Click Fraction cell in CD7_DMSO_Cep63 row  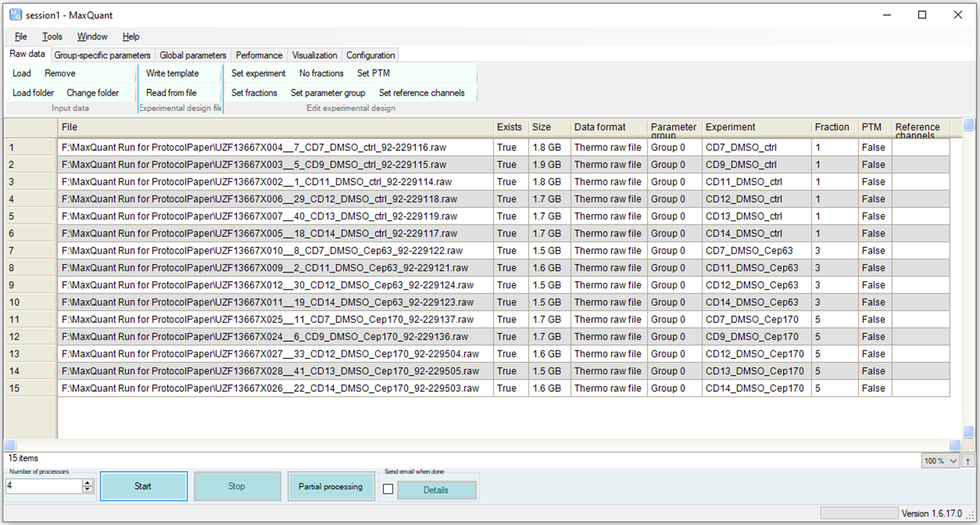click(x=835, y=251)
